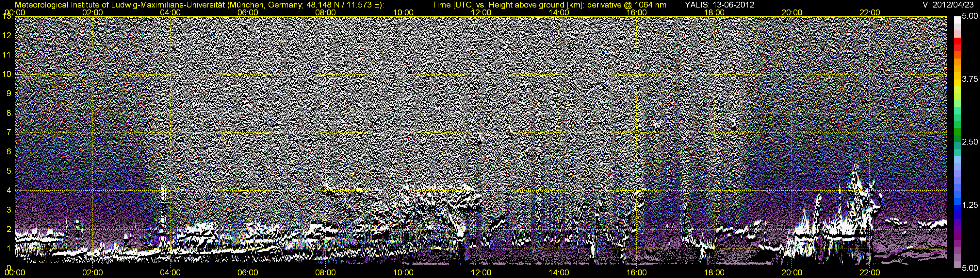Click the 22:00 label on the lower time axis
The height and width of the screenshot is (278, 980).
870,273
